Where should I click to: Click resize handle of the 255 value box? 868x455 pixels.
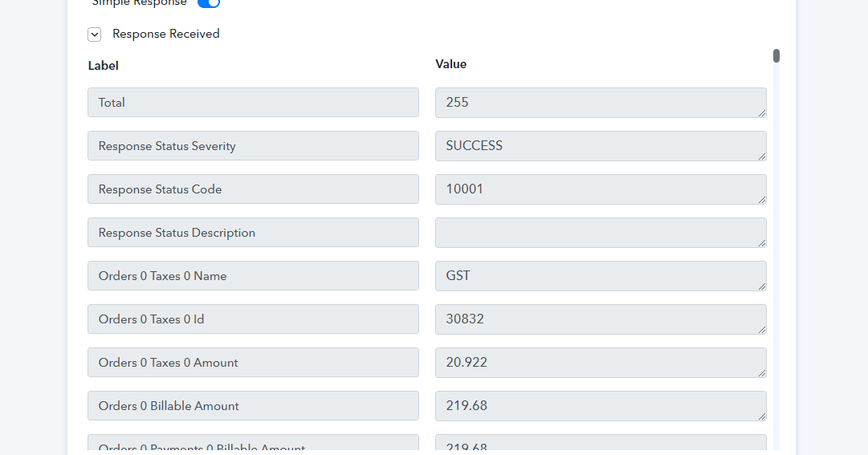click(x=762, y=113)
